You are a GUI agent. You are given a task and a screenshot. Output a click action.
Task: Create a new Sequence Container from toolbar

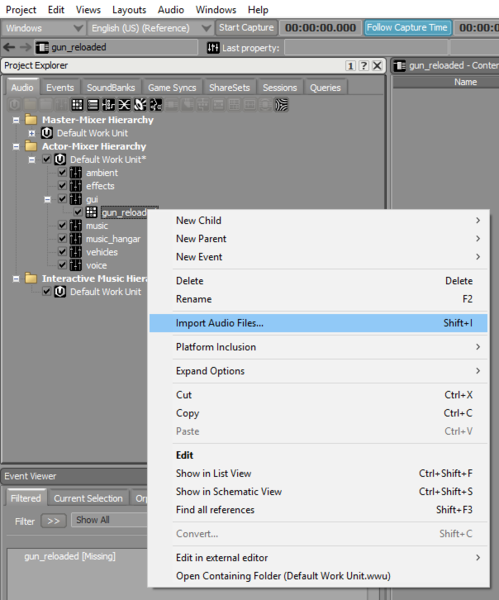point(93,104)
